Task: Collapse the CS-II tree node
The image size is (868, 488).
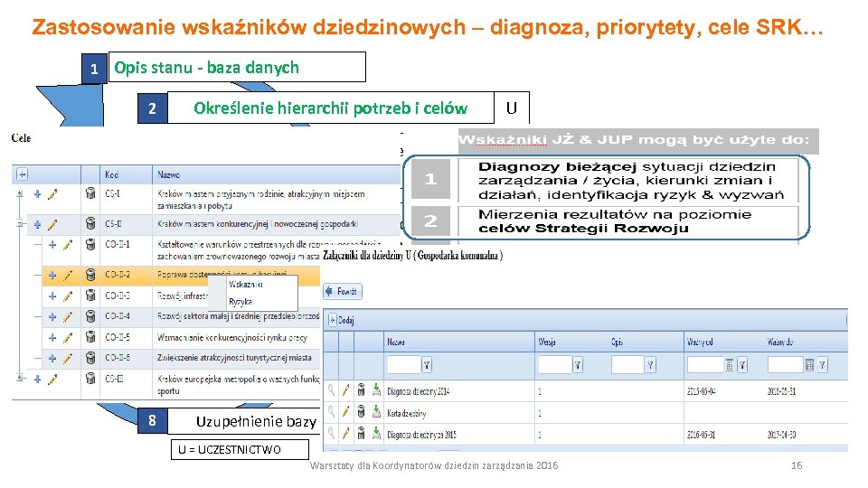Action: (19, 224)
